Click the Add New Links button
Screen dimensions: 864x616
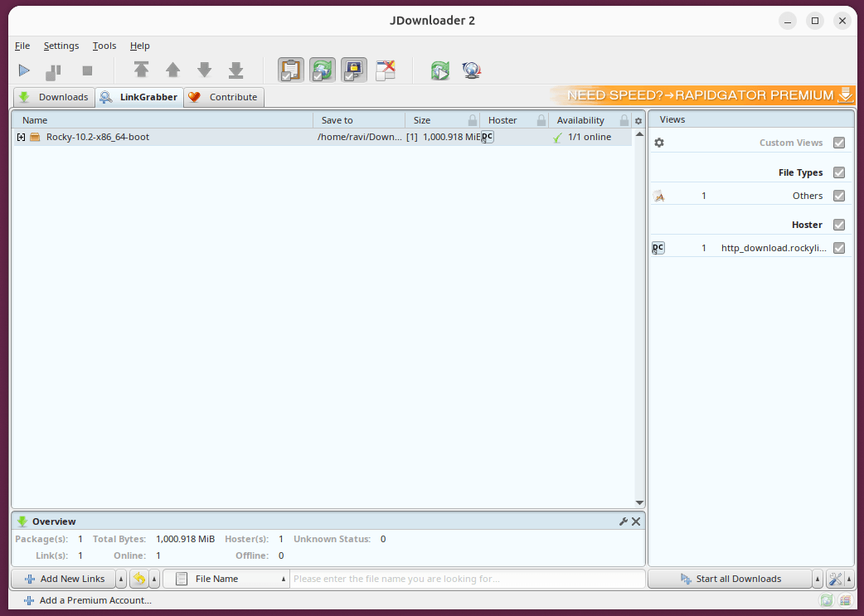pos(64,579)
